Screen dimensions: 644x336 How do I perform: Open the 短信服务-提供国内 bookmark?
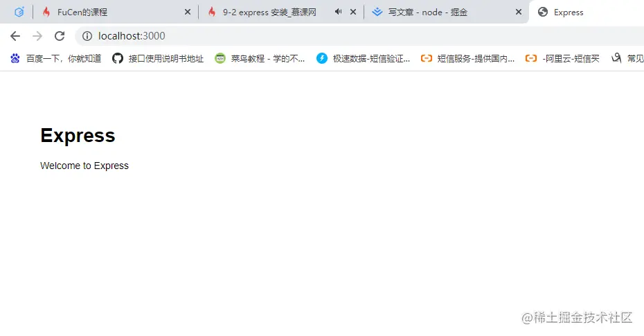(468, 59)
